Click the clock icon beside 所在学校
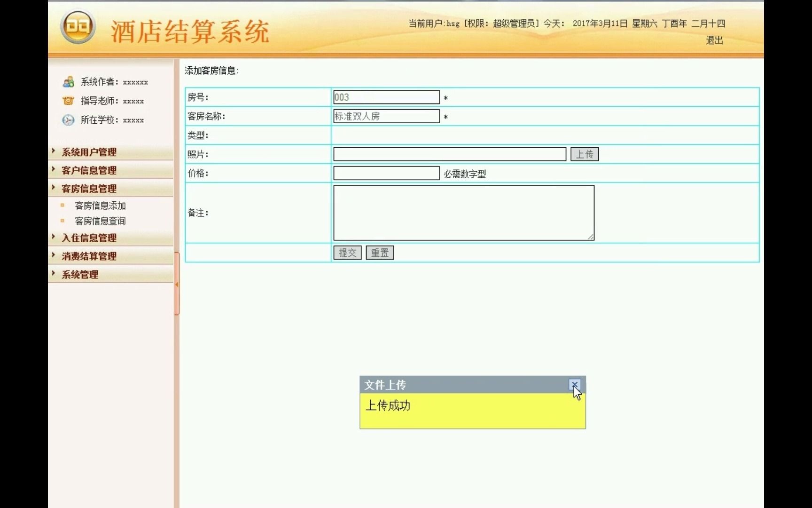 (x=68, y=120)
